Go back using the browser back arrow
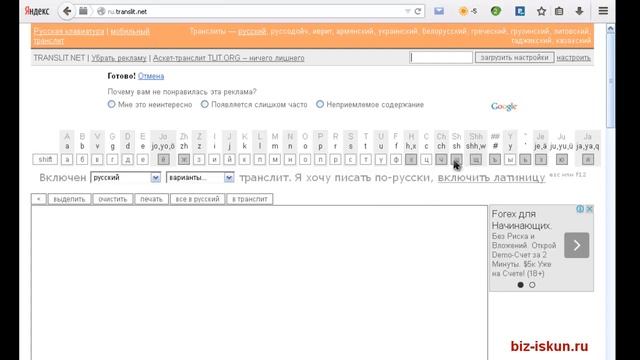 tap(67, 11)
